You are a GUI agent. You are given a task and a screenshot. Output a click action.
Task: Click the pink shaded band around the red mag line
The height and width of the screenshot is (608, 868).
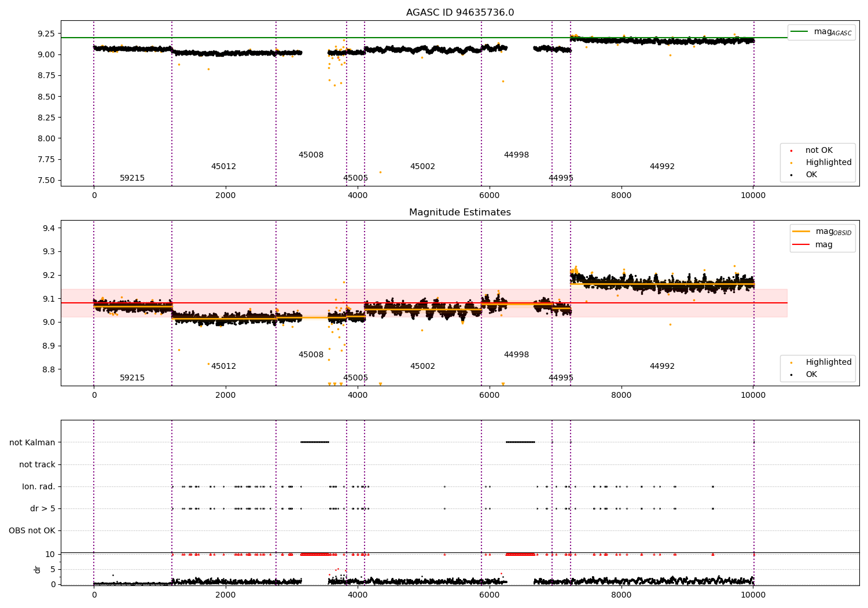tap(424, 303)
